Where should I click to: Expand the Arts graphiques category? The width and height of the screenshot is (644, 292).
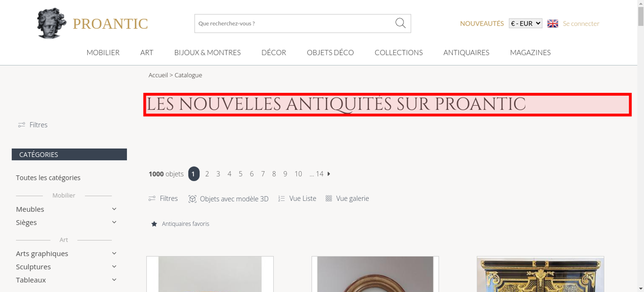pos(114,253)
